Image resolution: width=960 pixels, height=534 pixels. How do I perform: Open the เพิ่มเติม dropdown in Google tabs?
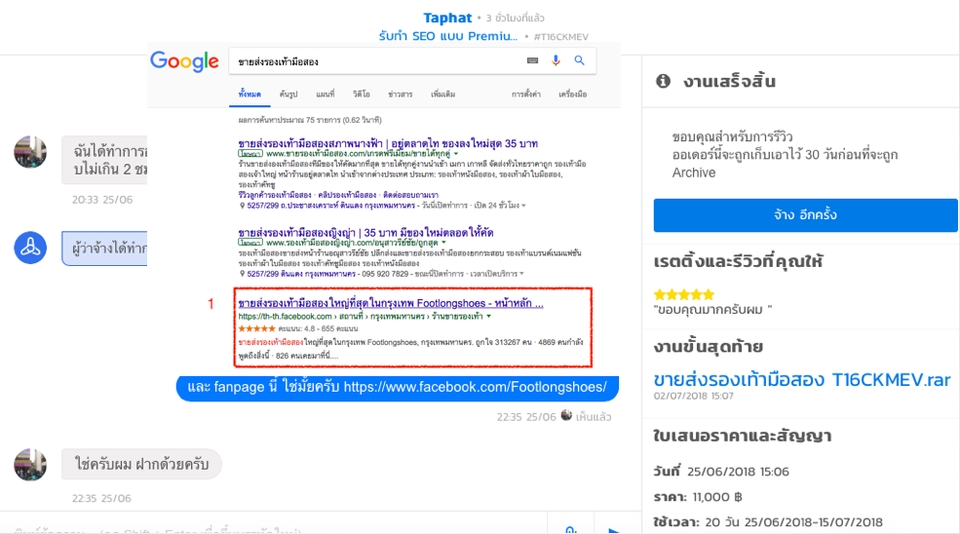point(443,94)
